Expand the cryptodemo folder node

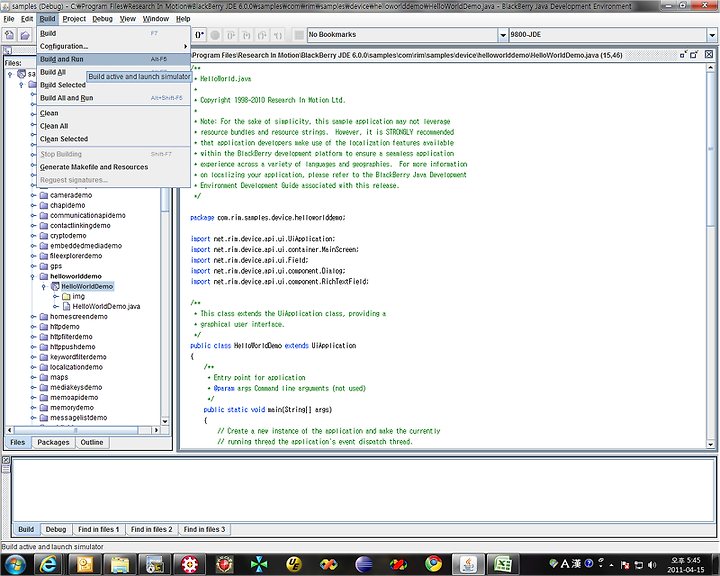pyautogui.click(x=33, y=236)
